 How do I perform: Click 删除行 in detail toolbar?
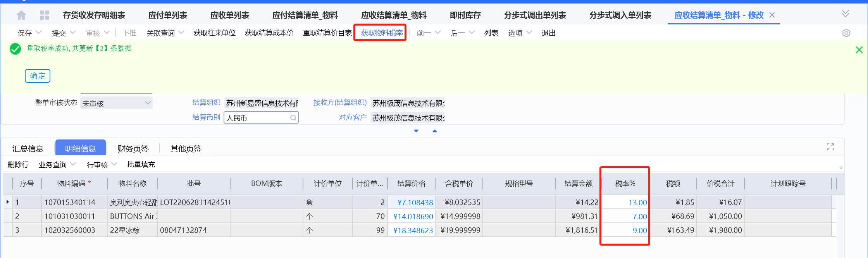click(x=18, y=165)
